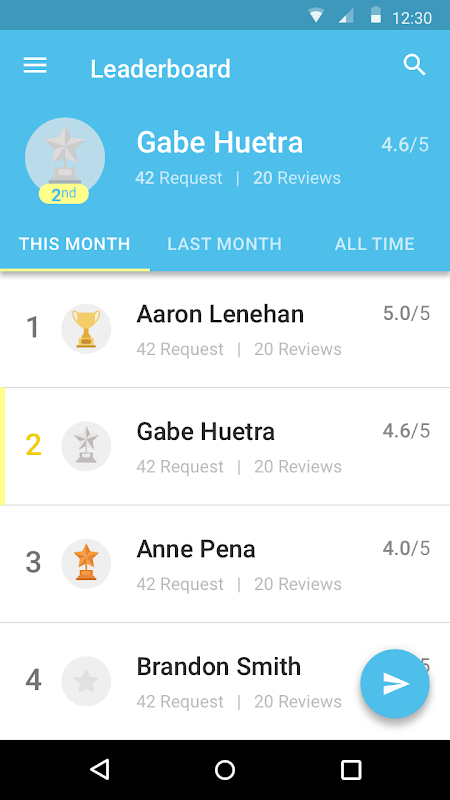Tap the bronze star trophy for Anne Pena
450x800 pixels.
click(x=86, y=563)
